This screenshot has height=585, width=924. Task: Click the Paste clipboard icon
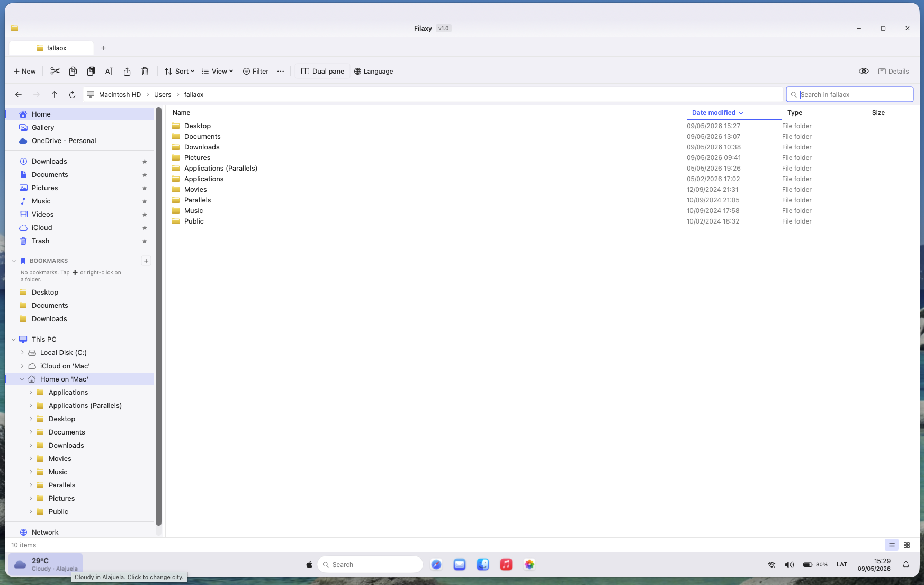(x=91, y=71)
